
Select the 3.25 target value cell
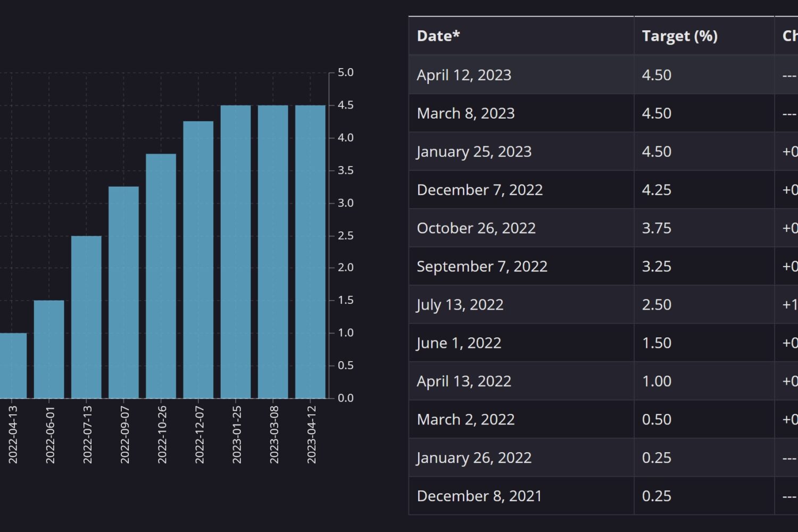[656, 267]
